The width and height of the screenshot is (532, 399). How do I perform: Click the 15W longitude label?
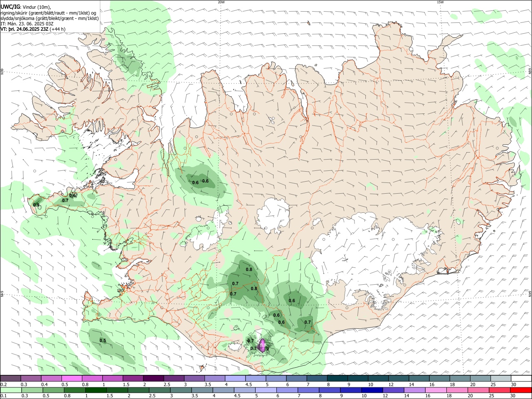[x=440, y=2]
